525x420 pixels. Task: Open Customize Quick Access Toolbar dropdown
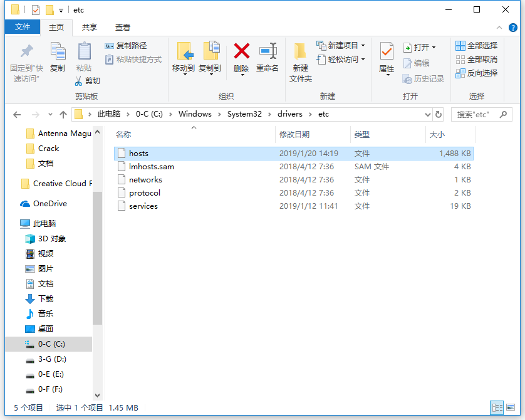pos(61,11)
